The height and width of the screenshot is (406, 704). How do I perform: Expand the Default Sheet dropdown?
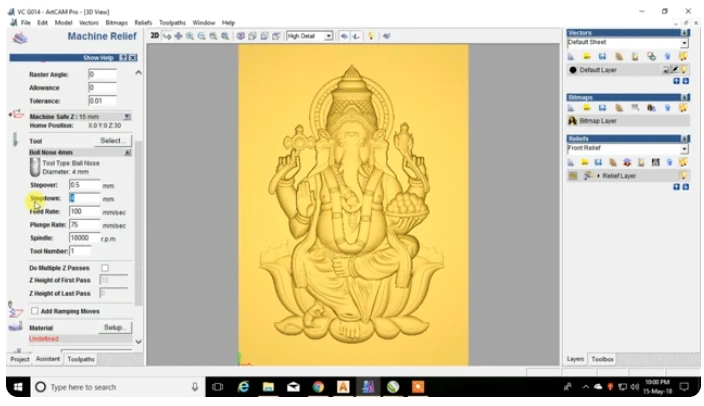click(x=684, y=43)
